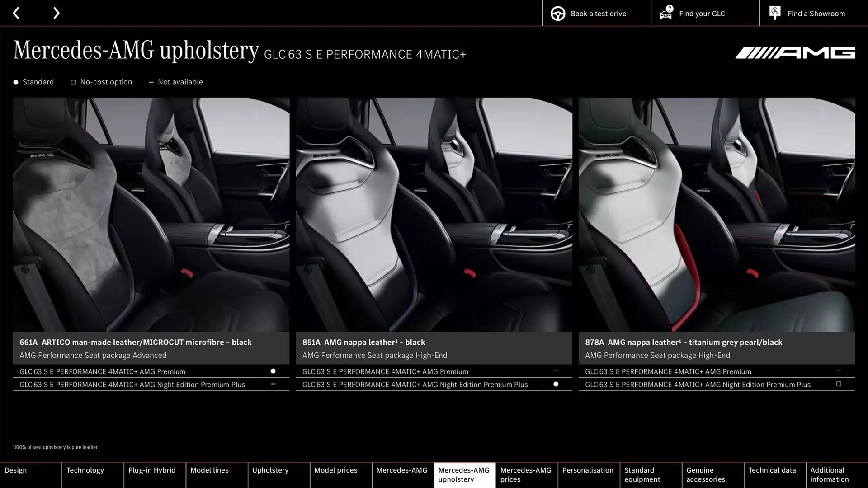
Task: Click the AMG Premium row under 851A
Action: (x=434, y=371)
